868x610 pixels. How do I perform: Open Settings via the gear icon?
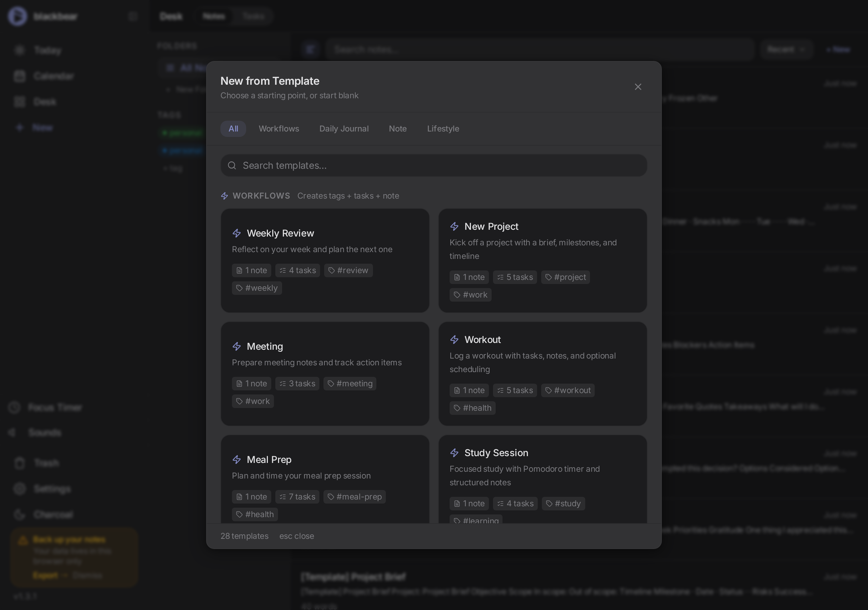[x=52, y=488]
